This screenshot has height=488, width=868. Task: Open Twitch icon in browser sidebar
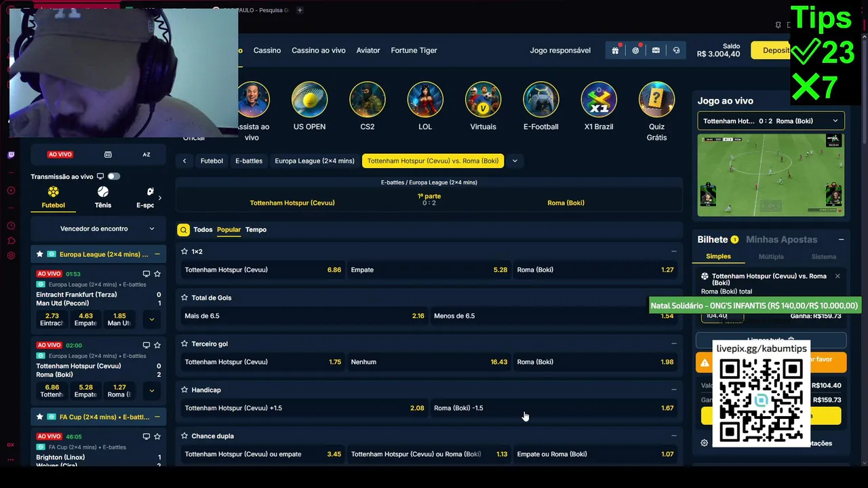point(11,155)
